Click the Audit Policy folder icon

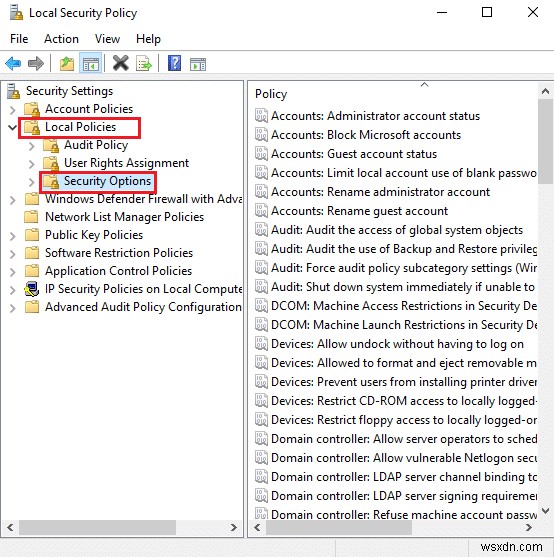click(x=51, y=145)
